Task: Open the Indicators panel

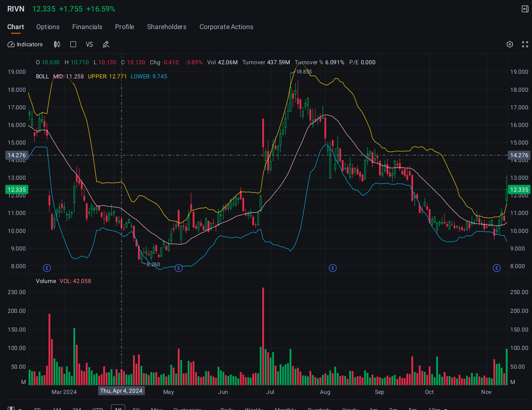Action: [25, 44]
